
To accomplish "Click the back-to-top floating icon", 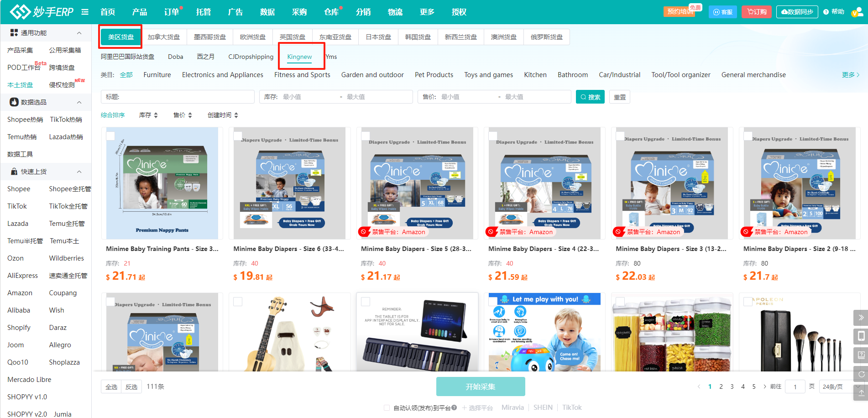I will click(x=861, y=393).
